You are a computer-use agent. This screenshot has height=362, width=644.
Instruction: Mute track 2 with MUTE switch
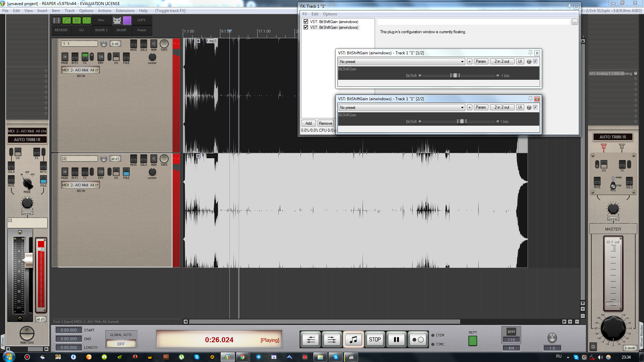tap(133, 159)
